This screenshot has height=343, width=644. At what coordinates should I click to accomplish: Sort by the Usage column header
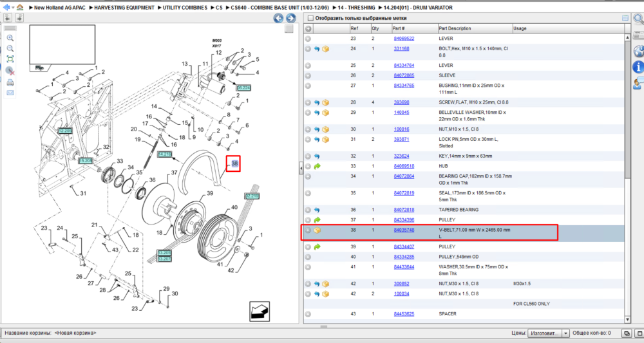click(569, 29)
